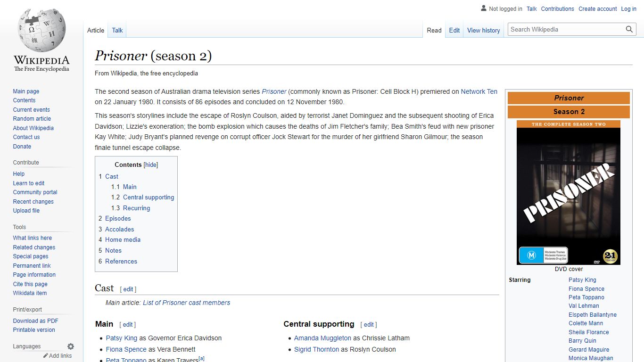Open Contact us page
The height and width of the screenshot is (362, 644).
pyautogui.click(x=26, y=137)
